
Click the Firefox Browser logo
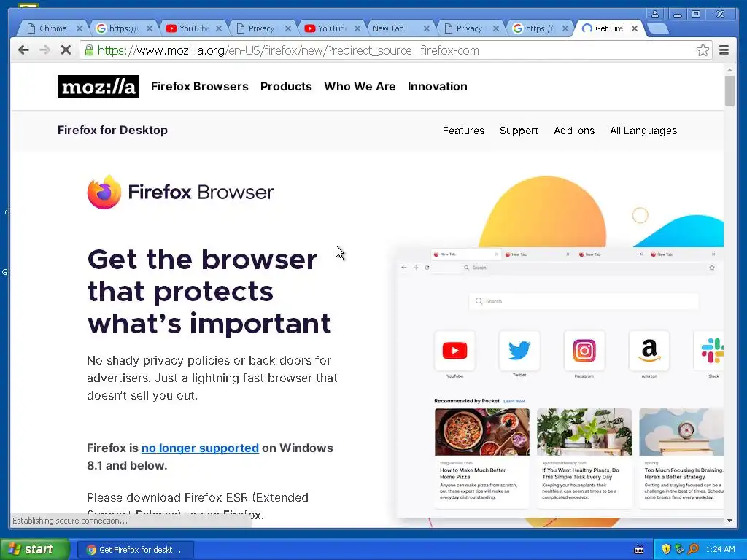click(181, 192)
